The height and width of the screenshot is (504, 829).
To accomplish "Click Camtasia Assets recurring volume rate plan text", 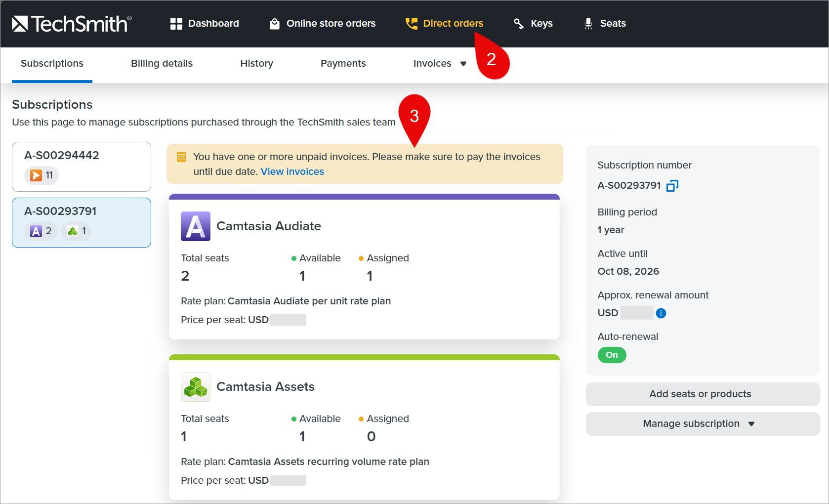I will click(329, 462).
